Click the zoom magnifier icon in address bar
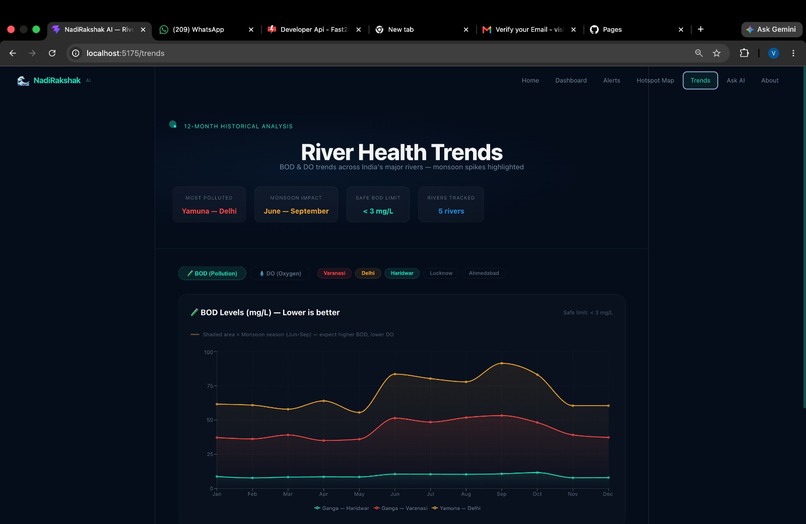The height and width of the screenshot is (524, 806). tap(699, 53)
